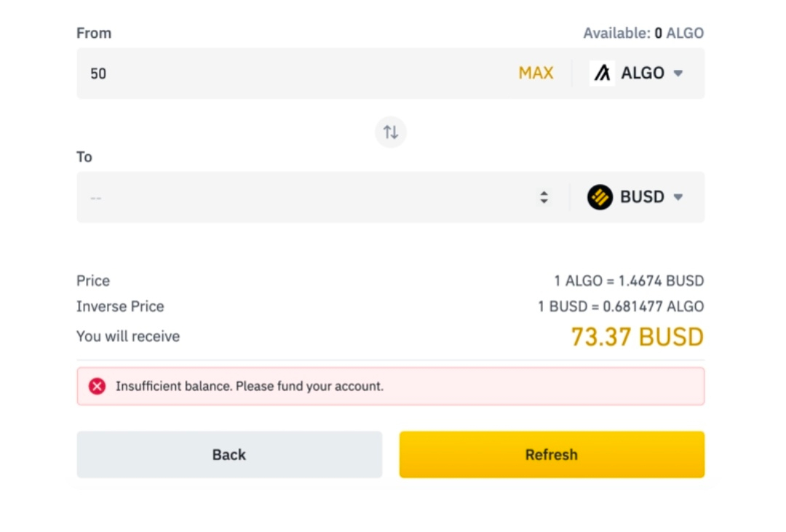Click the 1 BUSD = 0.681477 ALGO inverse price

(621, 306)
